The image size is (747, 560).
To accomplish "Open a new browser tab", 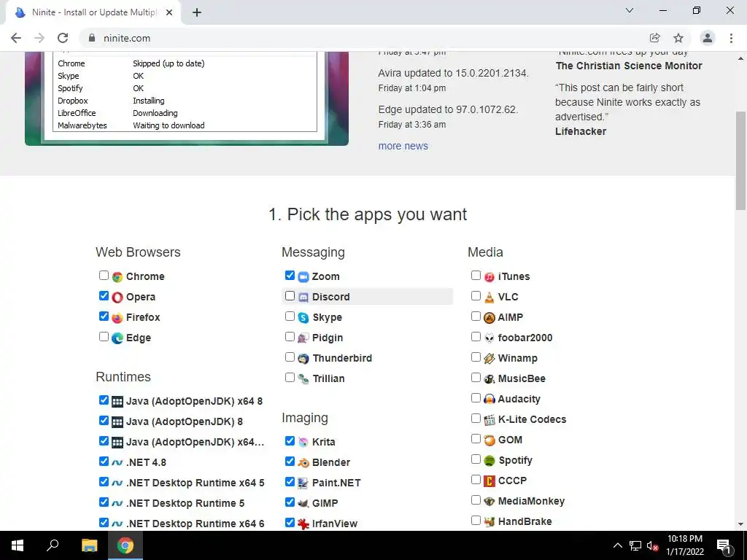I will 197,13.
